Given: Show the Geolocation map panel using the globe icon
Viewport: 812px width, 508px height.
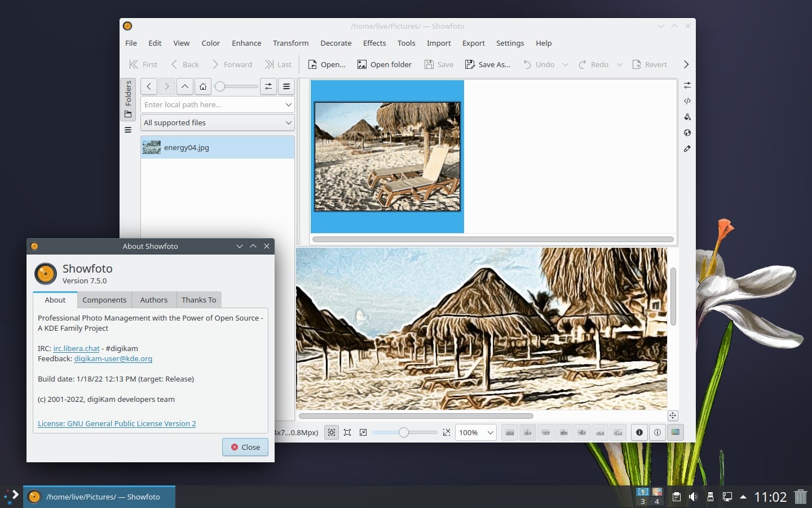Looking at the screenshot, I should click(687, 133).
